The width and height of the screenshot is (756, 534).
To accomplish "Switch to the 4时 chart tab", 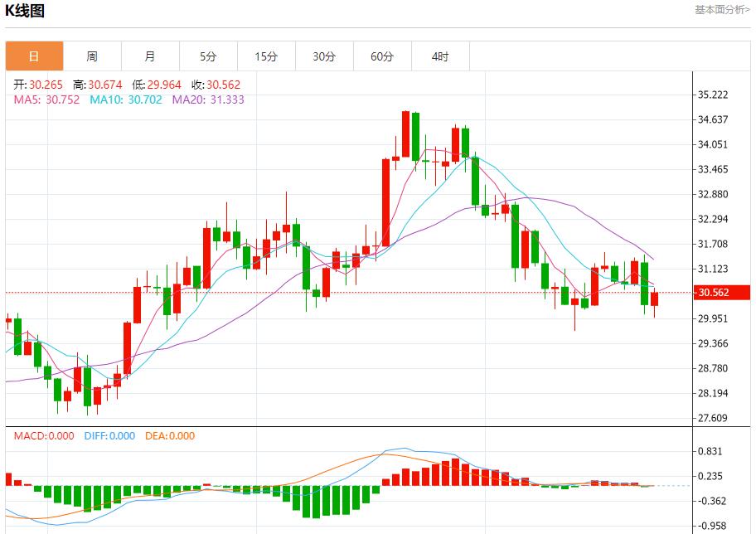I will click(440, 56).
